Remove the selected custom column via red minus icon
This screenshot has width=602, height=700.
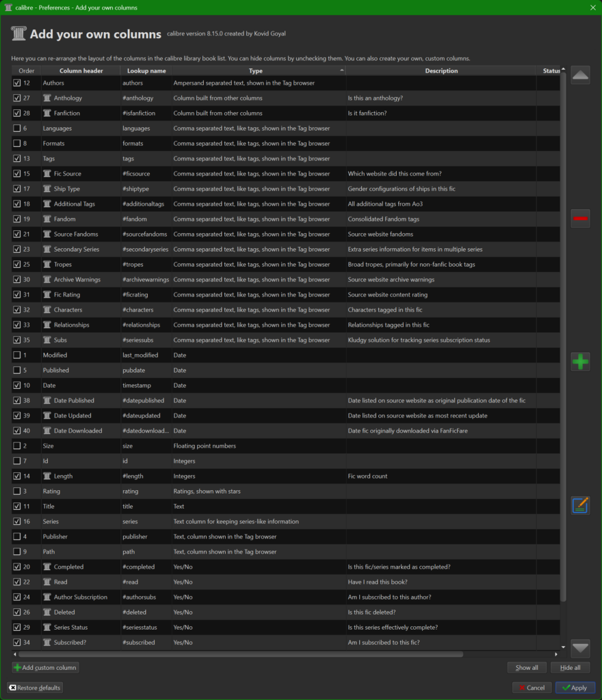(579, 218)
